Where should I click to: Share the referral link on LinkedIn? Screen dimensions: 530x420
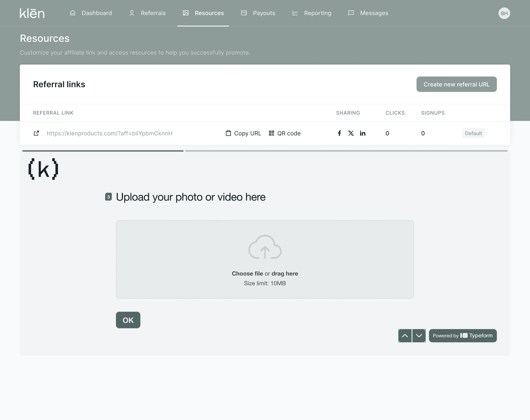coord(363,133)
